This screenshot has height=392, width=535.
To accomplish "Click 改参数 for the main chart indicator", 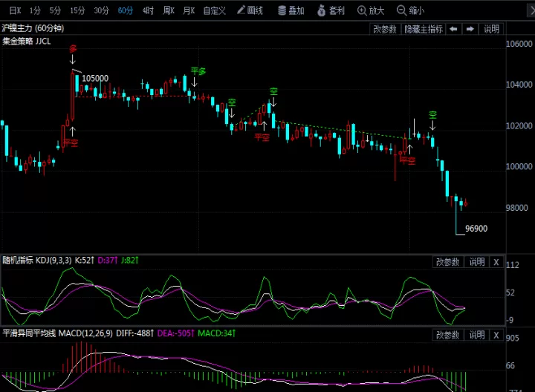I will [x=385, y=29].
